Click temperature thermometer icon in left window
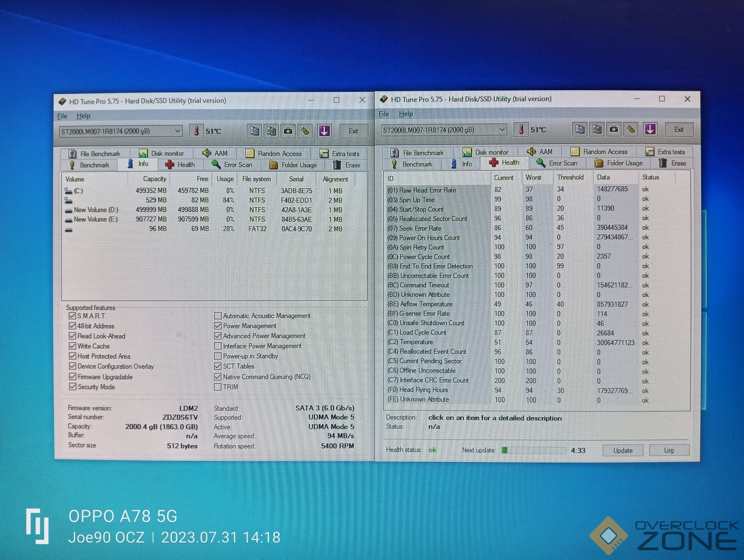 (197, 131)
